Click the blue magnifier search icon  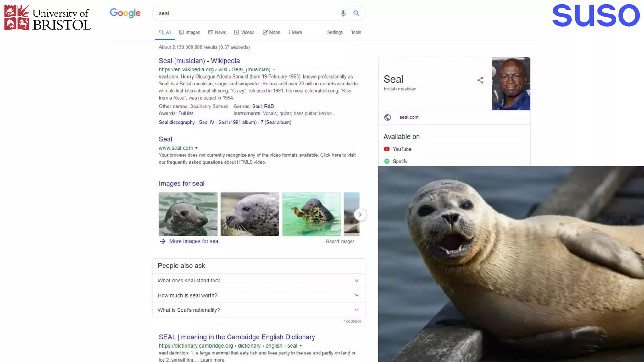click(x=356, y=13)
